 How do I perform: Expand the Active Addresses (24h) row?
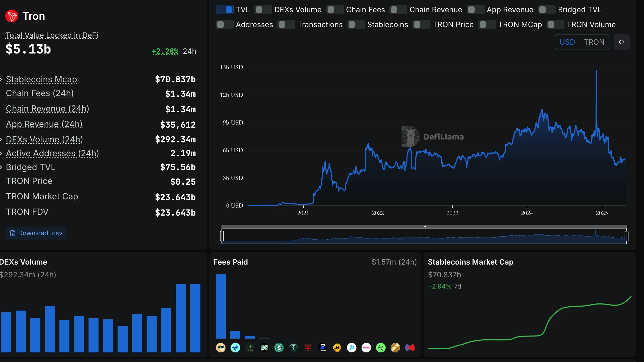click(x=1, y=153)
